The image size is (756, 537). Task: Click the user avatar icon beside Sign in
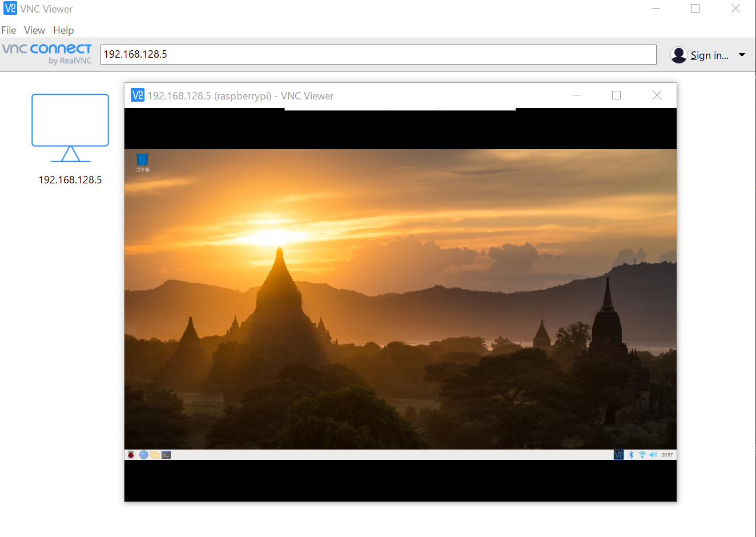[678, 55]
